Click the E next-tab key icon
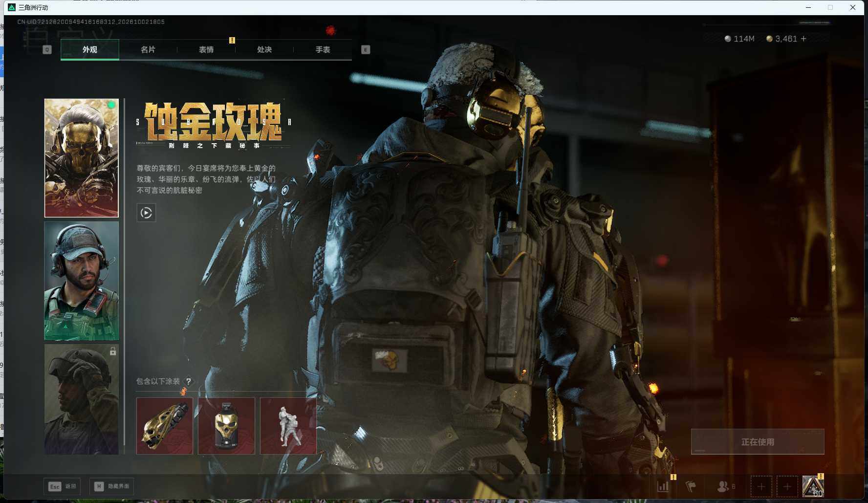The width and height of the screenshot is (868, 503). 366,49
